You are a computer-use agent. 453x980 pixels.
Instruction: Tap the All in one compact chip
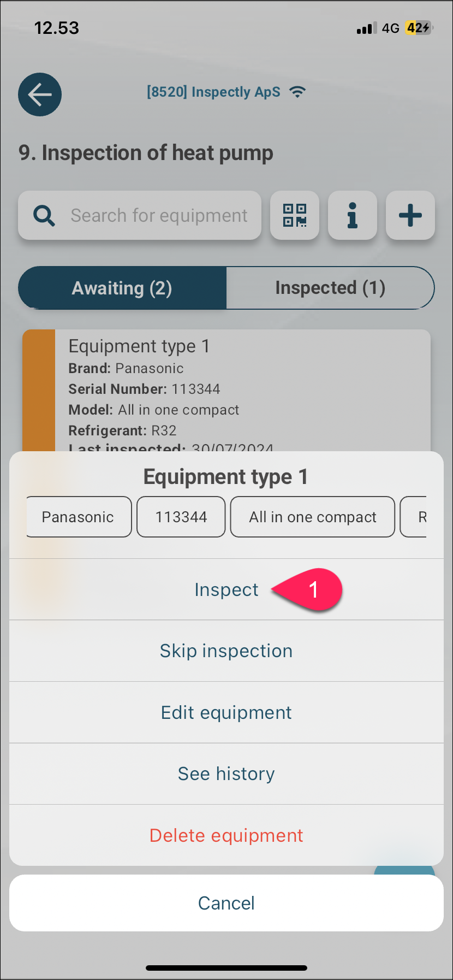pyautogui.click(x=313, y=517)
